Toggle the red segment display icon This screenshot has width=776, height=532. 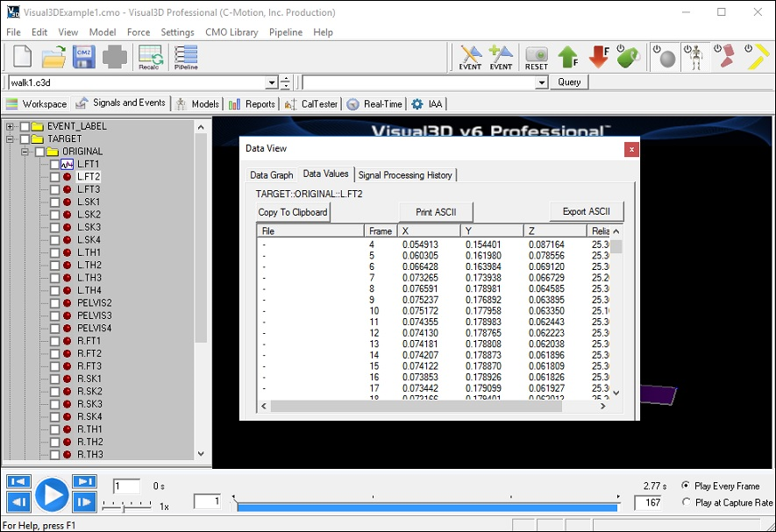(725, 56)
